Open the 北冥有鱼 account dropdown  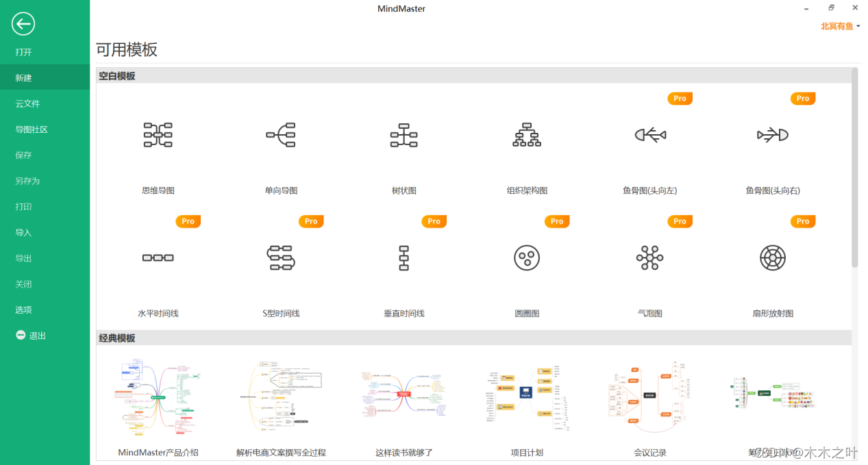pyautogui.click(x=841, y=26)
